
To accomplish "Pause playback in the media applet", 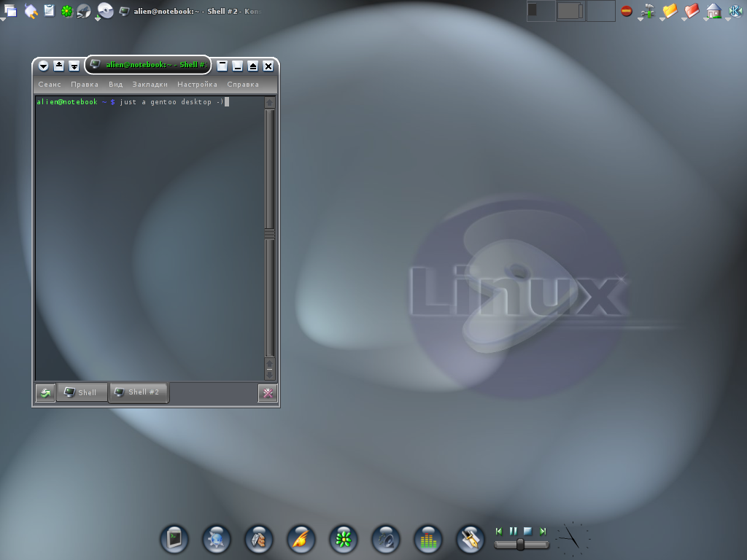I will point(513,531).
